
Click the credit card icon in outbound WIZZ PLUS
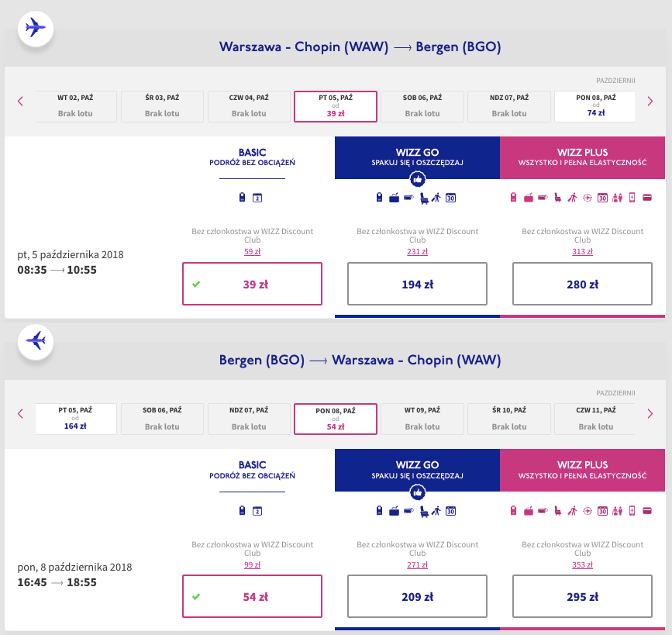646,198
